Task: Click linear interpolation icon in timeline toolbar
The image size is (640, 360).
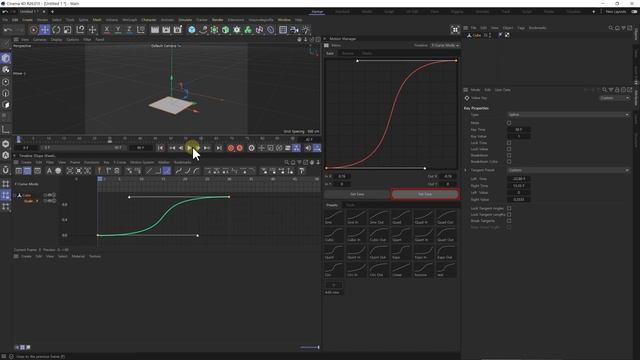Action: [149, 171]
